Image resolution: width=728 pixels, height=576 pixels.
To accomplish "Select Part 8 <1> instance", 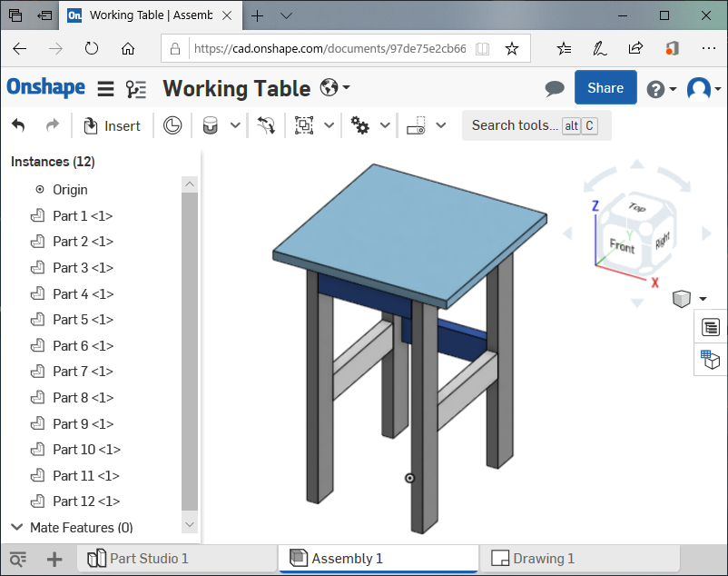I will coord(72,398).
